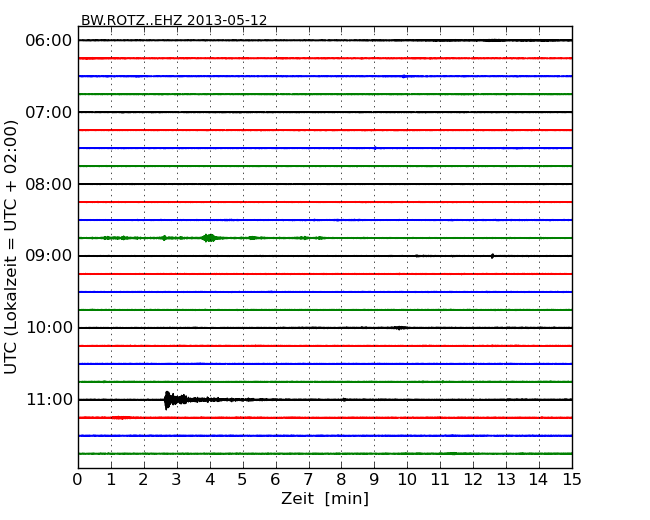The image size is (650, 520).
Task: Click the 09:00 time label
Action: (49, 256)
